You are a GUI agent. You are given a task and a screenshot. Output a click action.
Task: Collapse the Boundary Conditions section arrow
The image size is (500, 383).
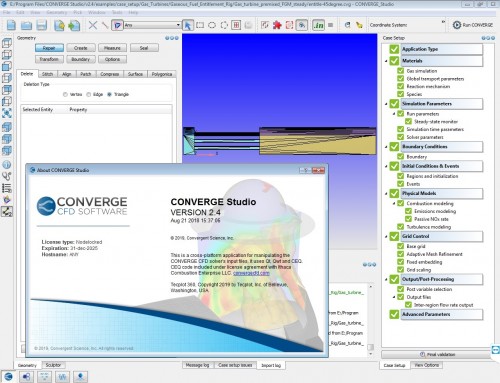tap(386, 147)
